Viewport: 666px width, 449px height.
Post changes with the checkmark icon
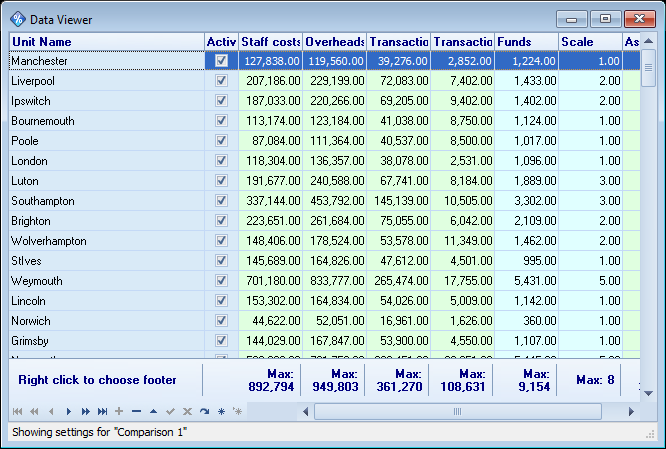coord(170,411)
